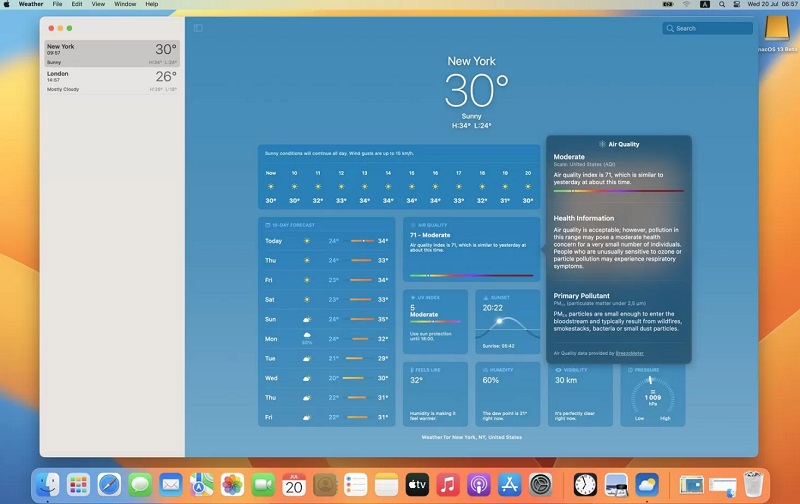
Task: Click the Search field in the Weather toolbar
Action: 708,28
